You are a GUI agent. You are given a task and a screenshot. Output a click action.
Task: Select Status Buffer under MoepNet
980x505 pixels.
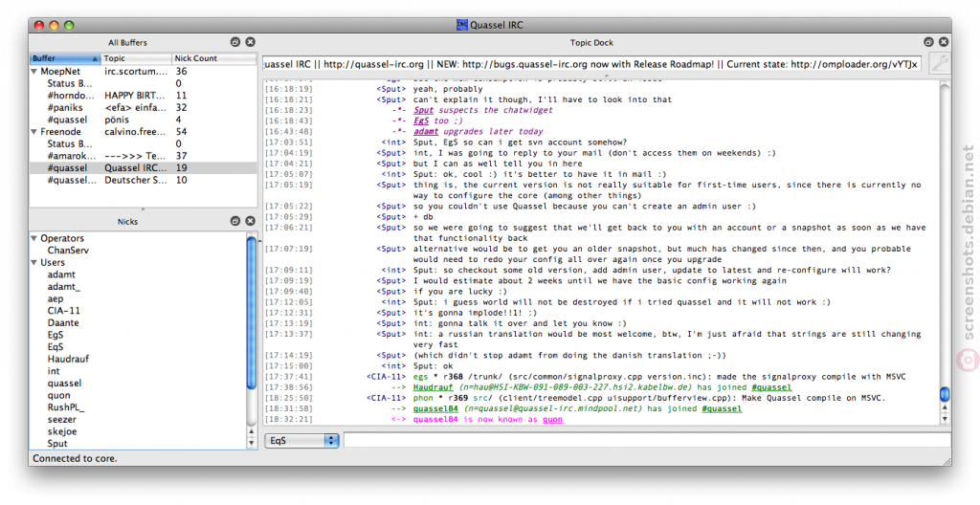[x=144, y=83]
